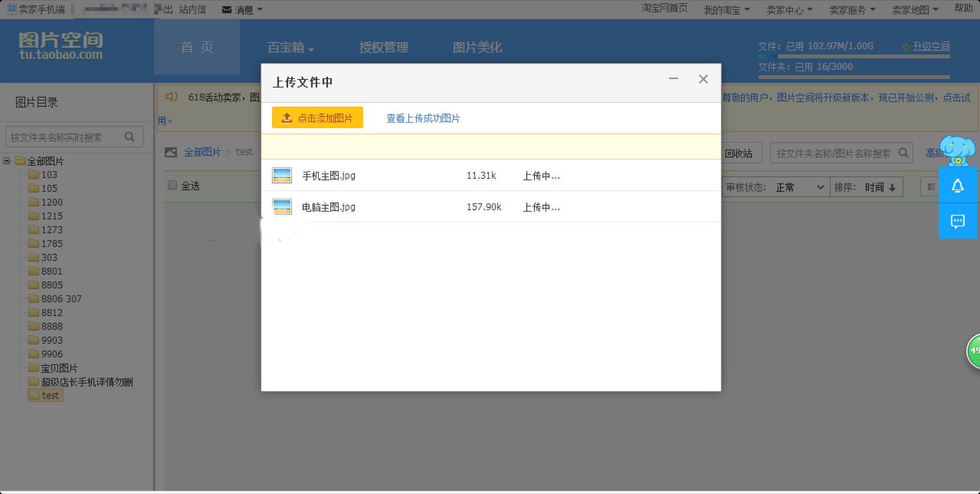Open the 授权管理 tab
The width and height of the screenshot is (980, 494).
(x=383, y=47)
